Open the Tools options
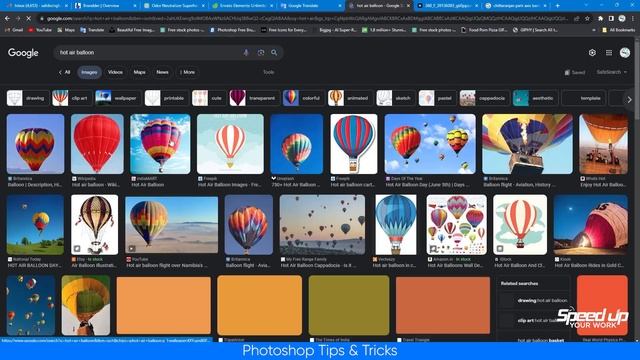Image resolution: width=640 pixels, height=360 pixels. (x=269, y=72)
